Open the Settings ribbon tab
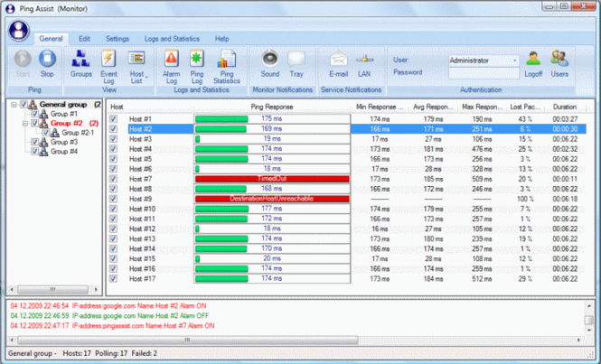This screenshot has height=364, width=601. 117,39
